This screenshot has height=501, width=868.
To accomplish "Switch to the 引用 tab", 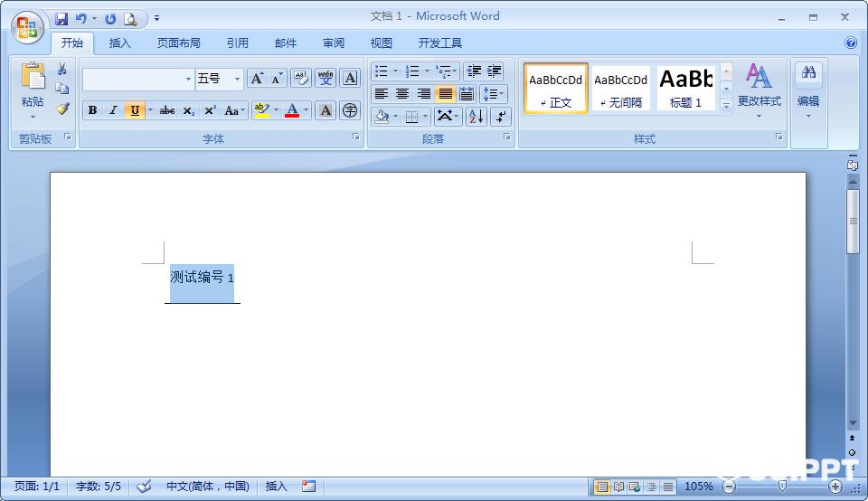I will coord(238,43).
